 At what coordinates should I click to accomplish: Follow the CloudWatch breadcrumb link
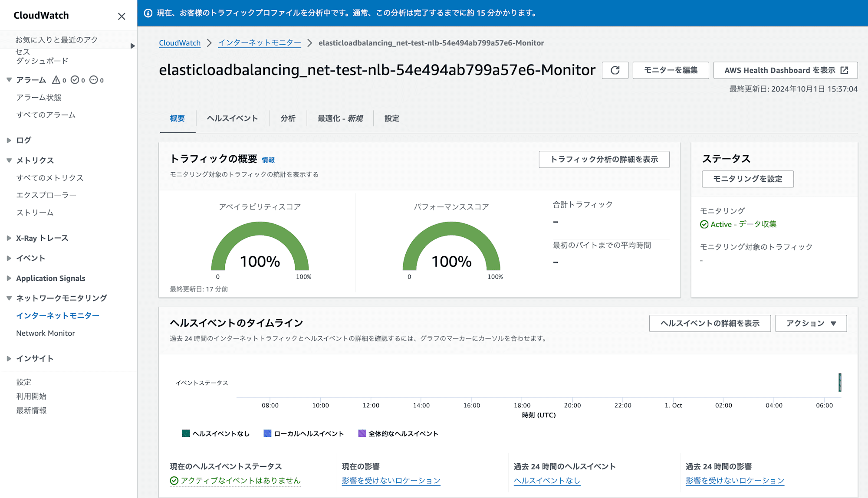pyautogui.click(x=180, y=43)
